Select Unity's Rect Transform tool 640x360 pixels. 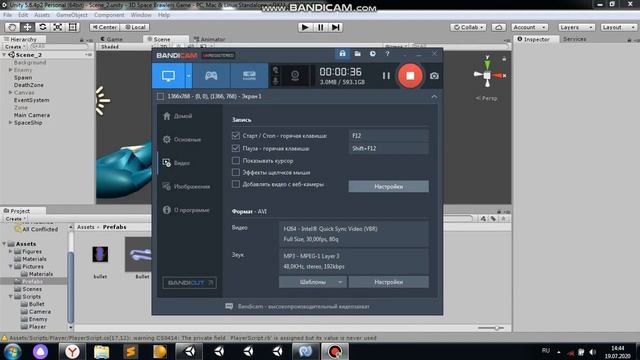point(73,27)
